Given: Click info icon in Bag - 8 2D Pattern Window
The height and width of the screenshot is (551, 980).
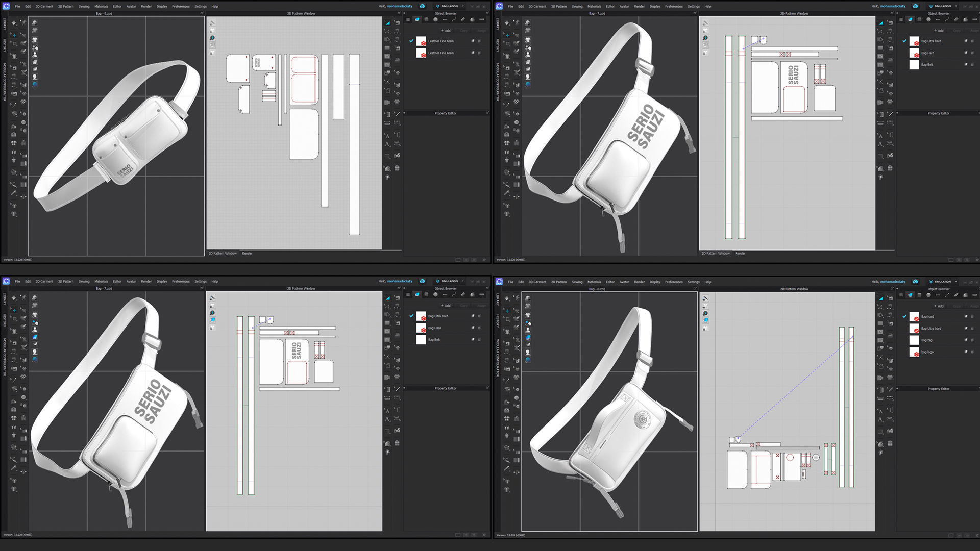Looking at the screenshot, I should [x=705, y=313].
